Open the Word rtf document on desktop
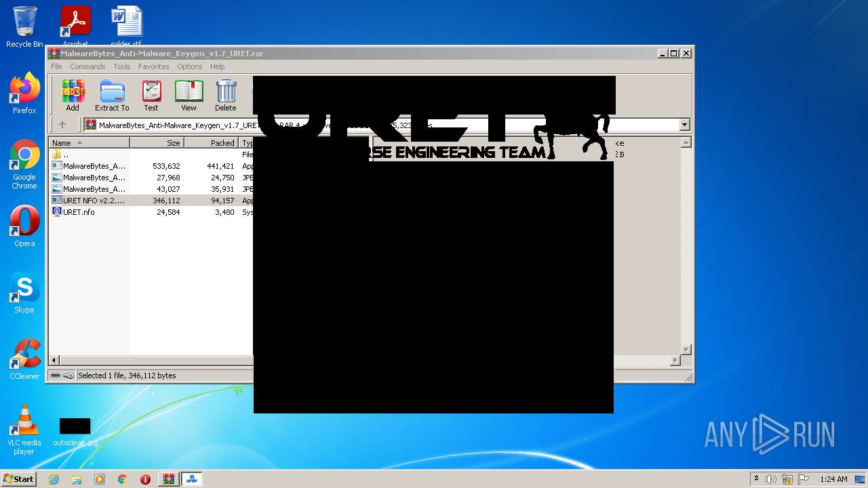The width and height of the screenshot is (868, 488). pyautogui.click(x=126, y=26)
